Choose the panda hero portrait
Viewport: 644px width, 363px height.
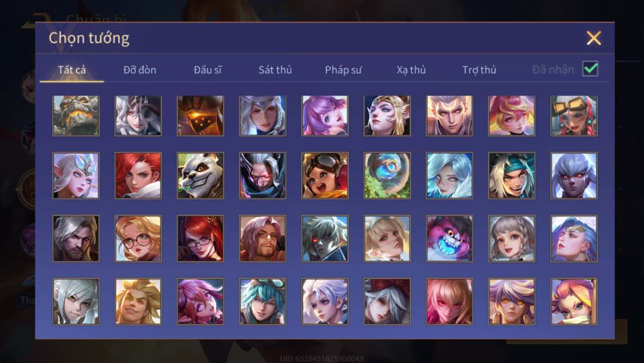[200, 175]
